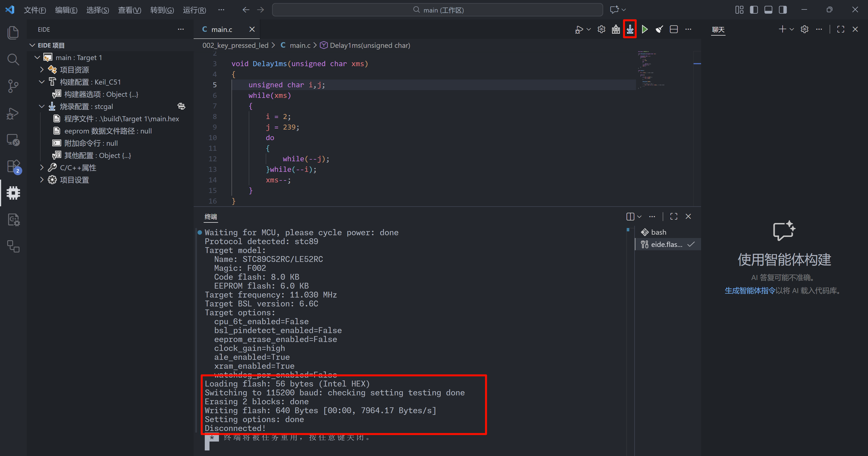Viewport: 868px width, 456px height.
Task: Toggle the secondary side bar layout button
Action: pyautogui.click(x=783, y=10)
